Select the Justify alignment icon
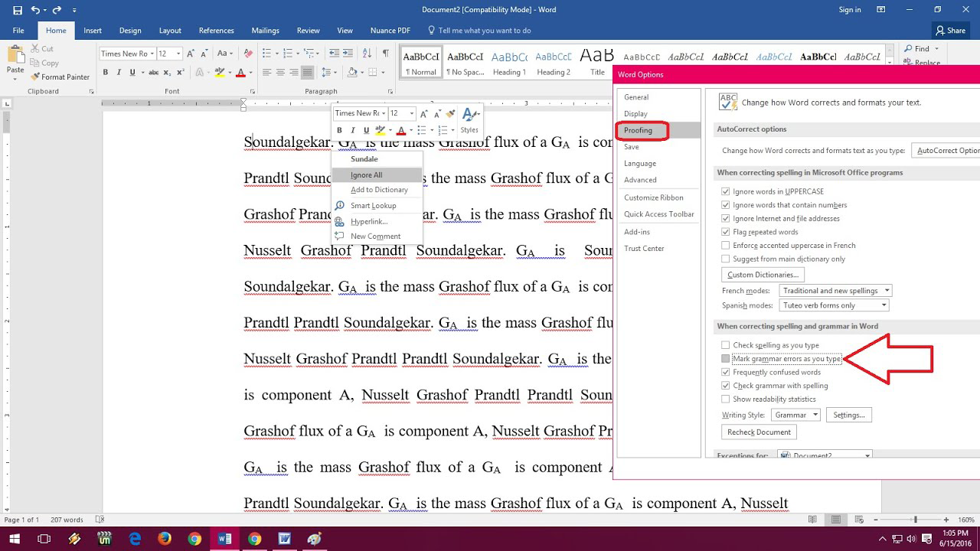This screenshot has width=980, height=551. pyautogui.click(x=308, y=73)
